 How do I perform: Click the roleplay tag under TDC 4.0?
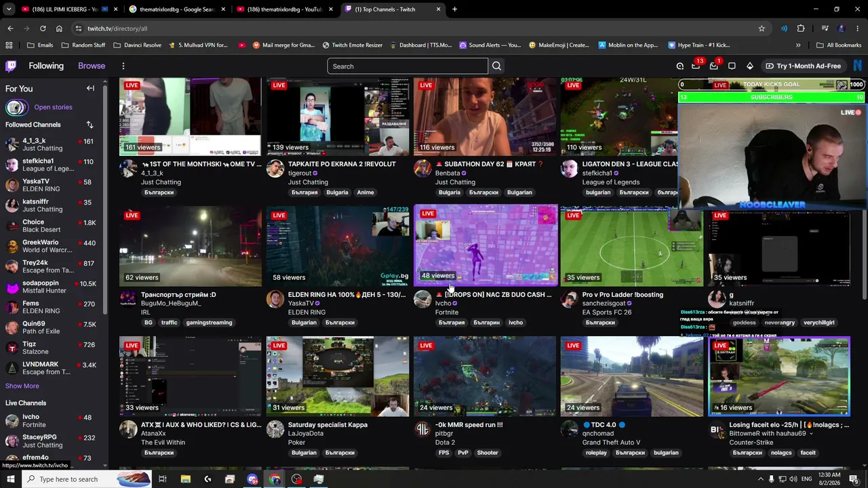point(597,453)
